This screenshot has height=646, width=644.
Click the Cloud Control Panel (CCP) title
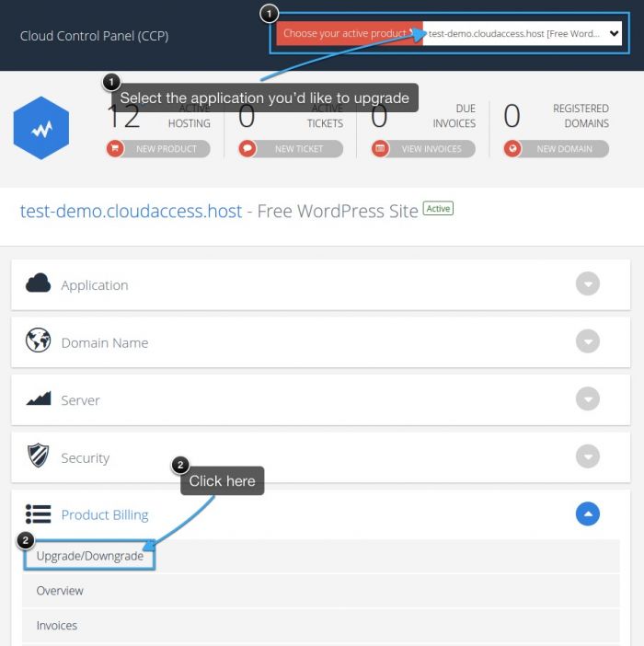[x=94, y=36]
